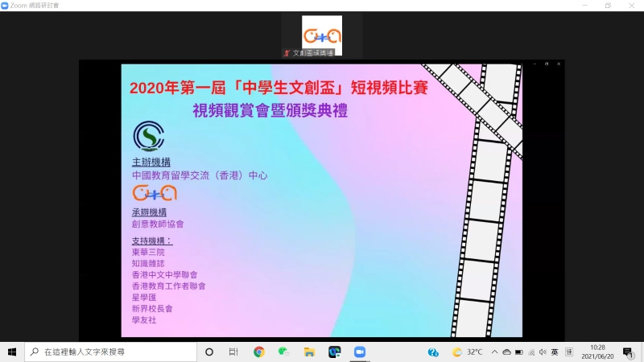Viewport: 644px width, 362px height.
Task: Minimize the shared-screen inner window
Action: pos(535,64)
